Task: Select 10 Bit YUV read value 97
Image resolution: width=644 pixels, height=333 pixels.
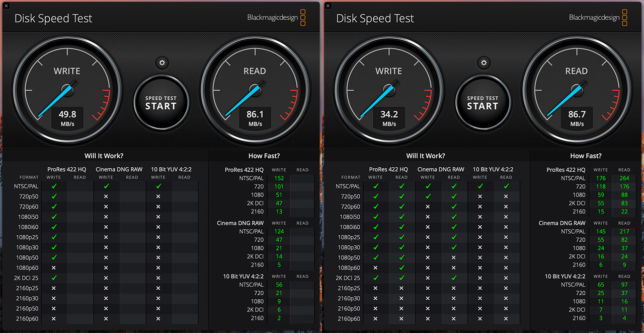Action: click(624, 285)
